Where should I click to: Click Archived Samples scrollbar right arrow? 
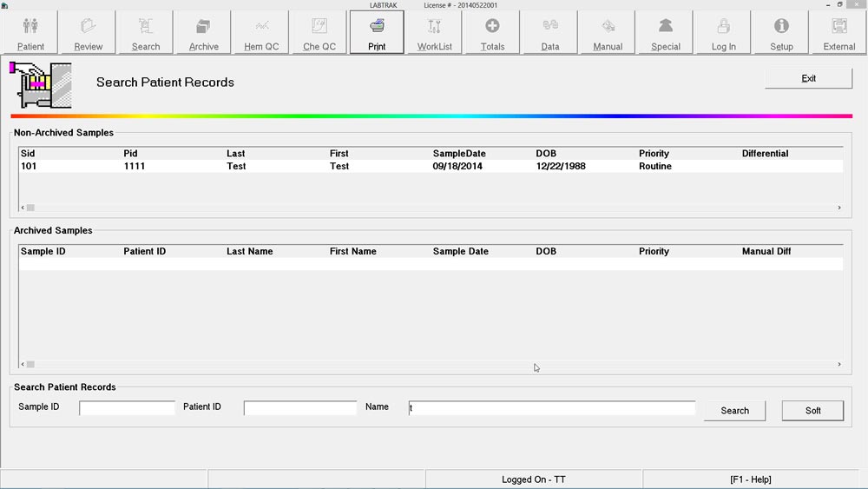tap(839, 365)
